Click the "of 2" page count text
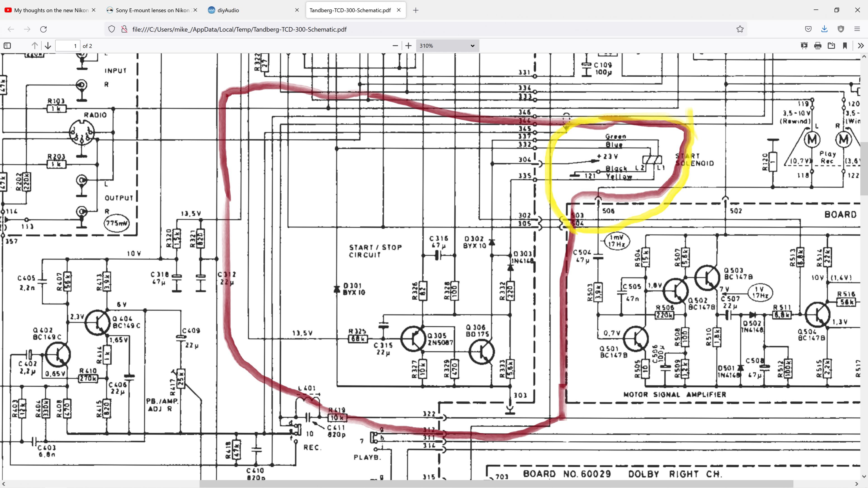The image size is (868, 488). coord(87,46)
